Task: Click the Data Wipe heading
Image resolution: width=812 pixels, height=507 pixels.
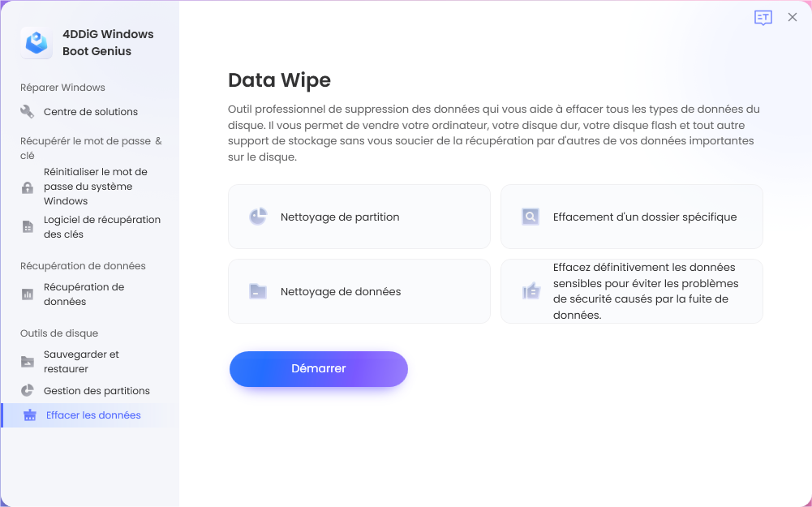Action: click(x=279, y=80)
